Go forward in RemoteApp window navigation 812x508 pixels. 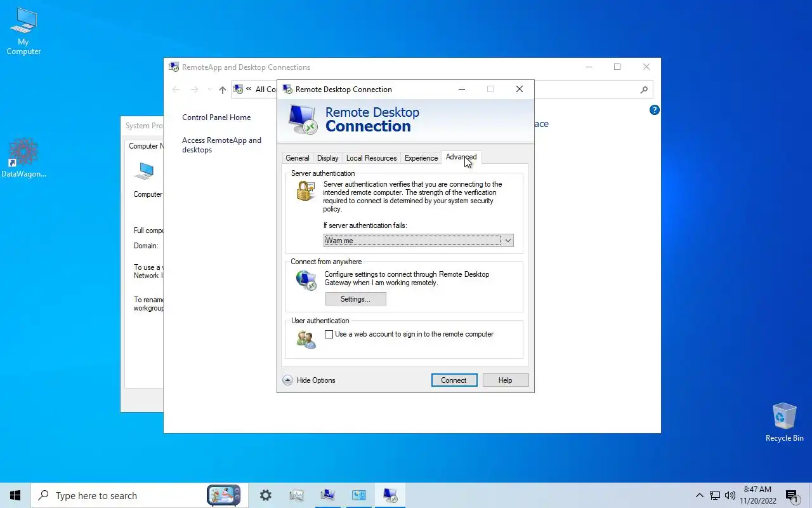coord(195,90)
